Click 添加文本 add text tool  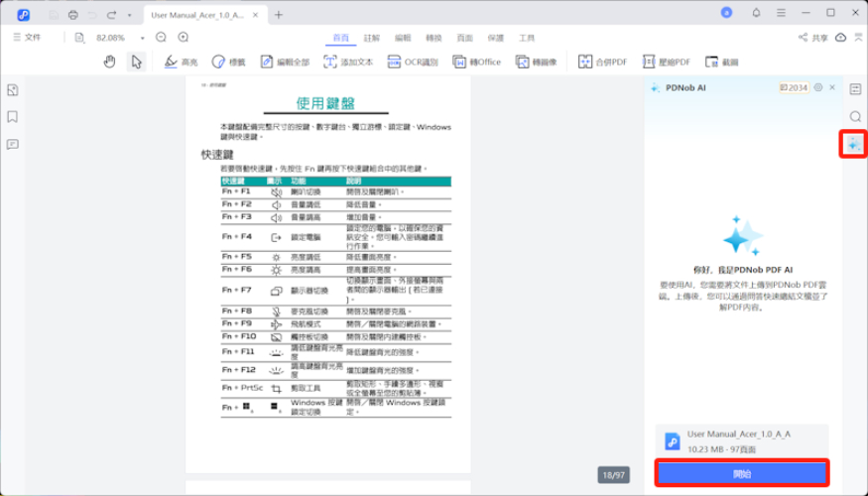click(x=348, y=62)
